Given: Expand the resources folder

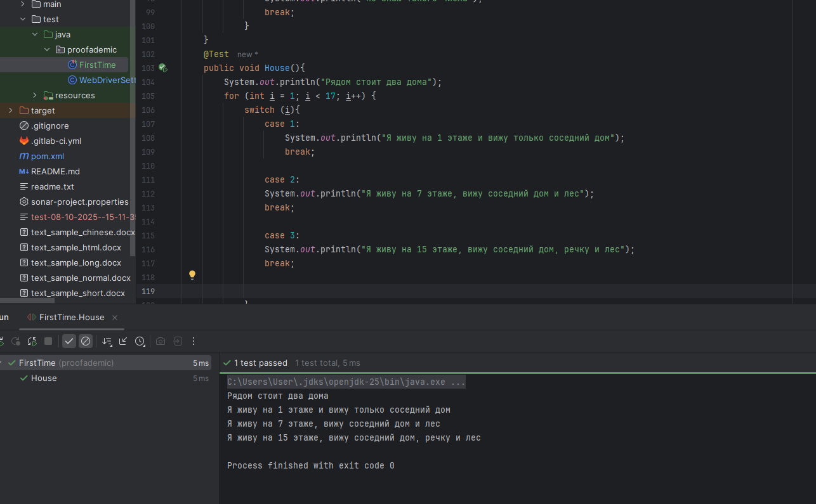Looking at the screenshot, I should (35, 95).
